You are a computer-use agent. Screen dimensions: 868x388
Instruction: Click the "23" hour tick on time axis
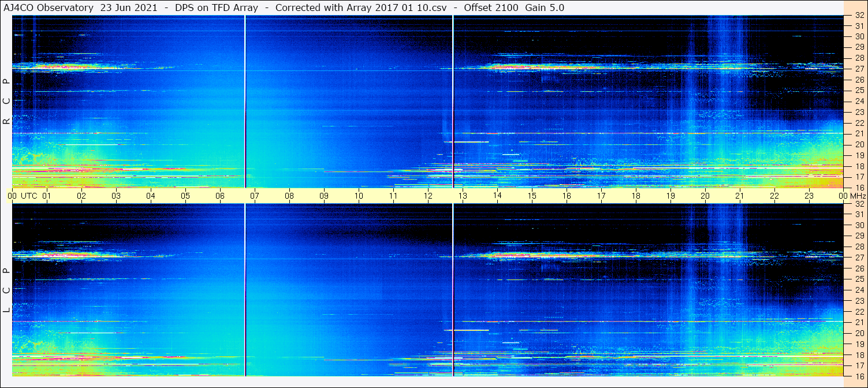pos(809,196)
